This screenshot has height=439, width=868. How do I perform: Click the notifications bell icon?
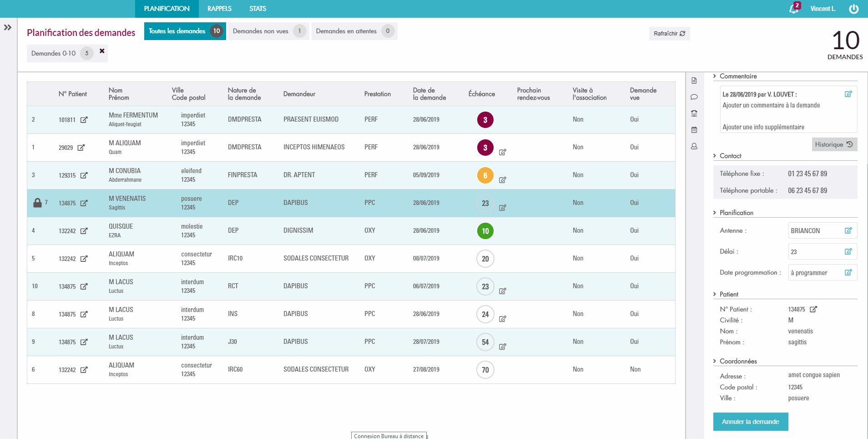[x=794, y=9]
